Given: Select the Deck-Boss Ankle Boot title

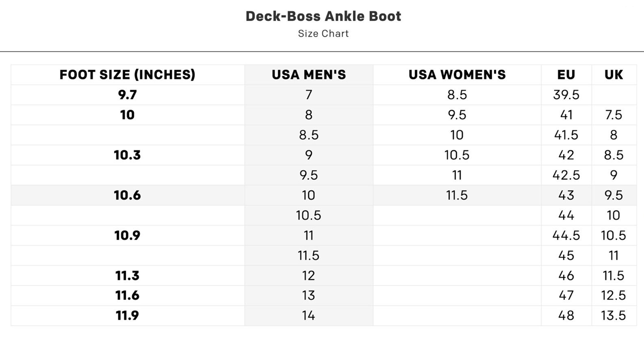Looking at the screenshot, I should [323, 16].
